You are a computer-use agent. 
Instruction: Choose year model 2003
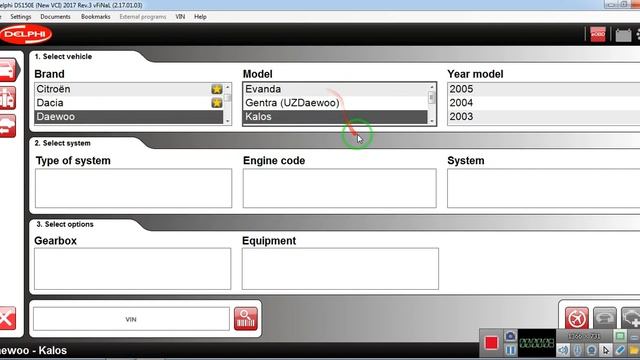click(544, 117)
